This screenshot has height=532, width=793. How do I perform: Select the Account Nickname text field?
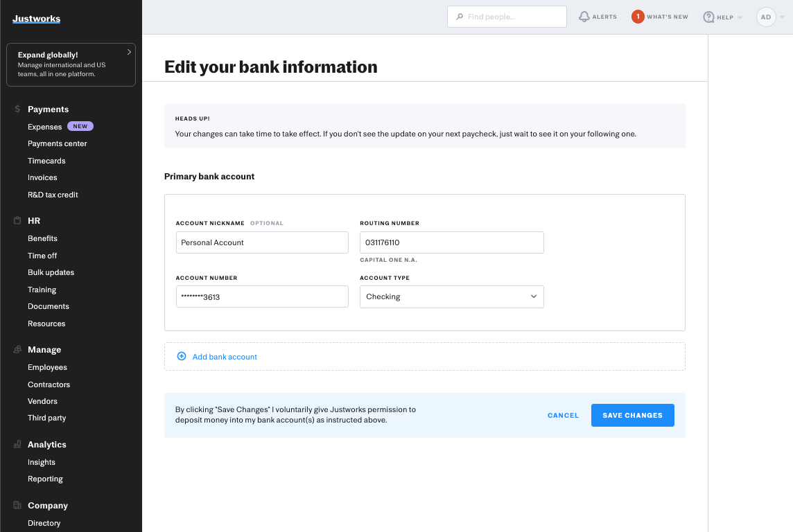tap(262, 242)
